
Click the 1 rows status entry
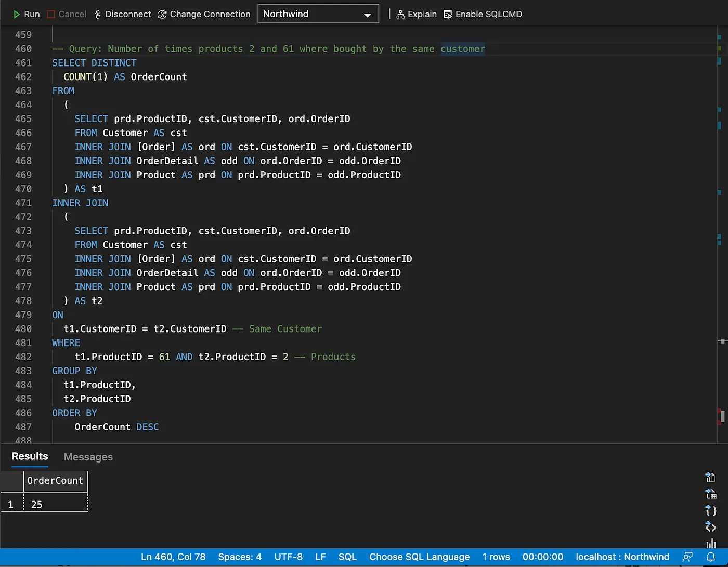click(x=496, y=557)
